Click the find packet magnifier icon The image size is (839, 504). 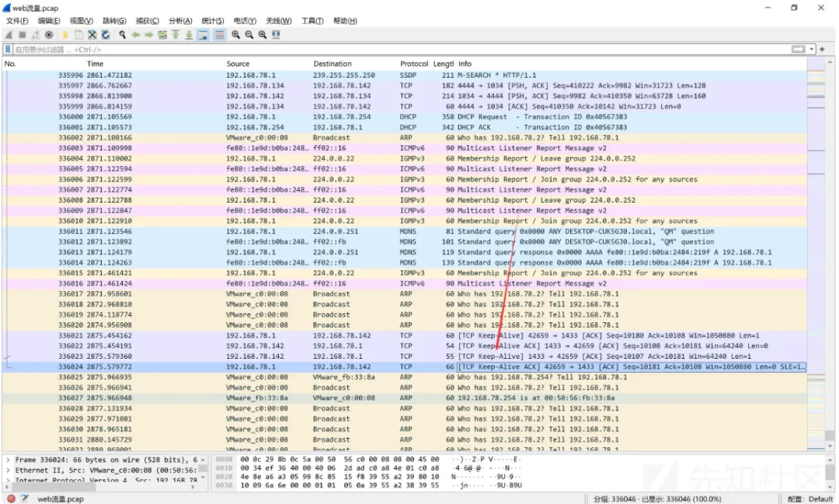point(123,35)
